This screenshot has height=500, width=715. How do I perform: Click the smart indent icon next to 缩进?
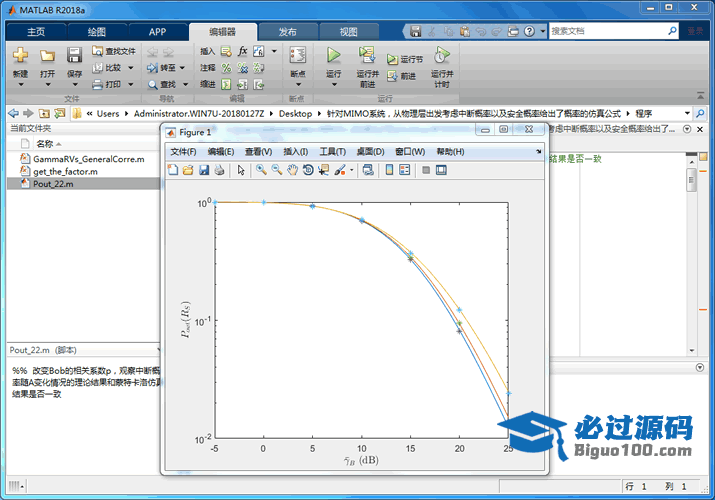(226, 84)
